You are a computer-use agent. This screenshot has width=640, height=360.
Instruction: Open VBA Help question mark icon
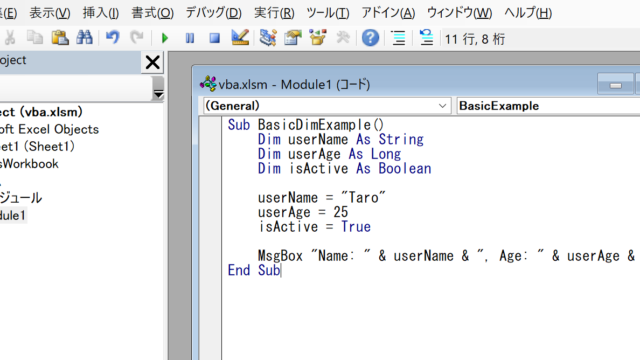click(x=370, y=38)
